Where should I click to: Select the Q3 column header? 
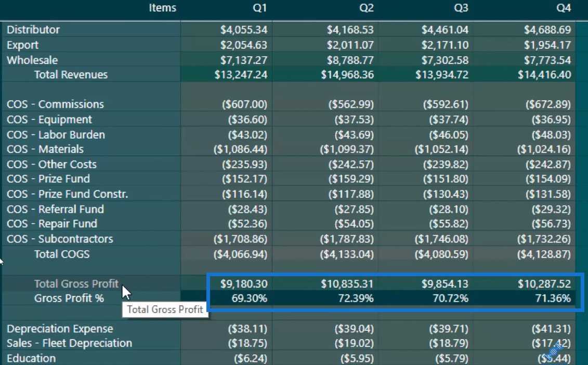(461, 8)
